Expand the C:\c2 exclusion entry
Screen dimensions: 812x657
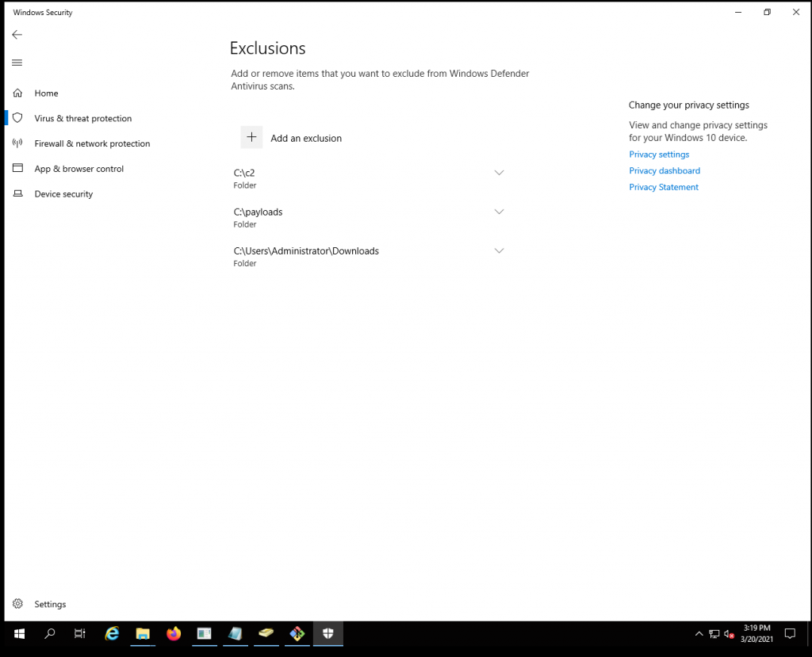pos(499,172)
